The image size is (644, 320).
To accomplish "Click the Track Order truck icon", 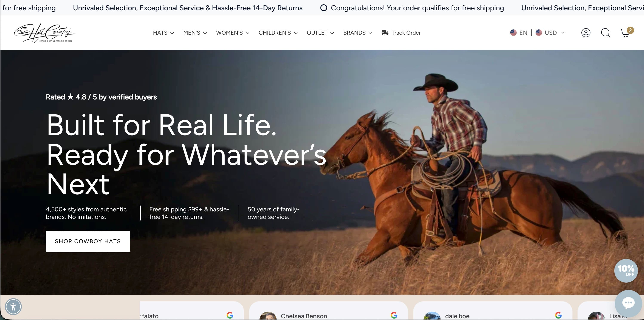I will 385,33.
